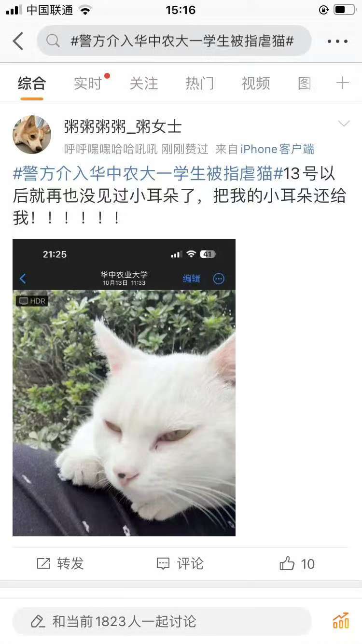Expand the post options chevron
362x644 pixels.
tap(344, 124)
